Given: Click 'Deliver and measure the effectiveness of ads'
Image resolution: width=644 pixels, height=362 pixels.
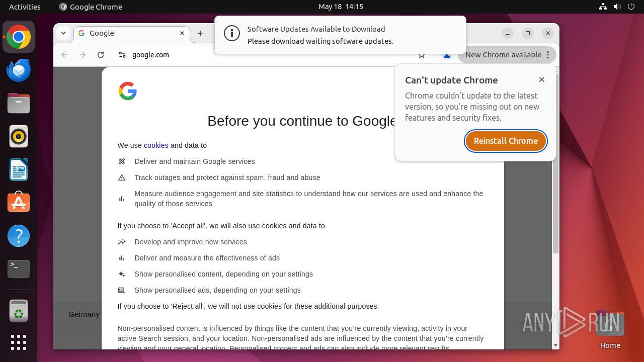Looking at the screenshot, I should pos(207,258).
